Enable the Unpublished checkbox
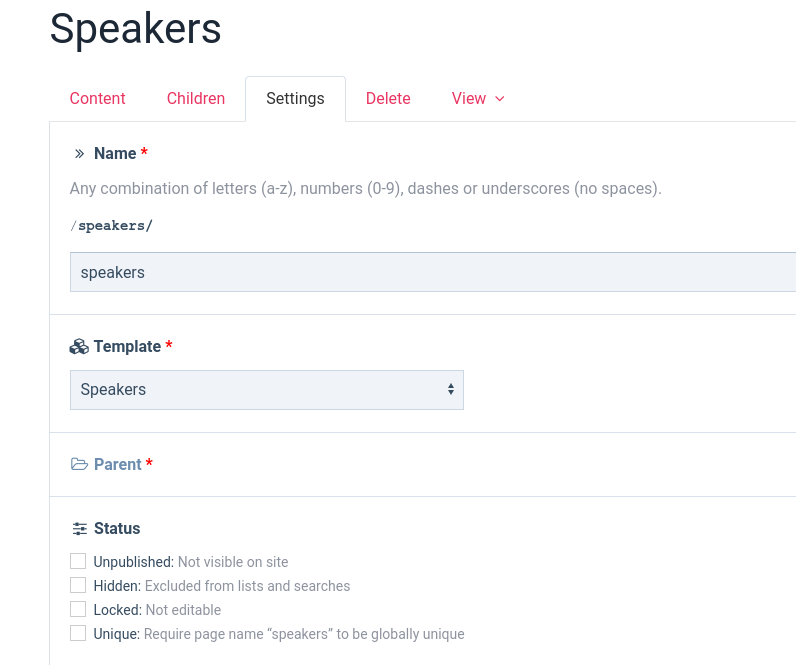 coord(78,562)
